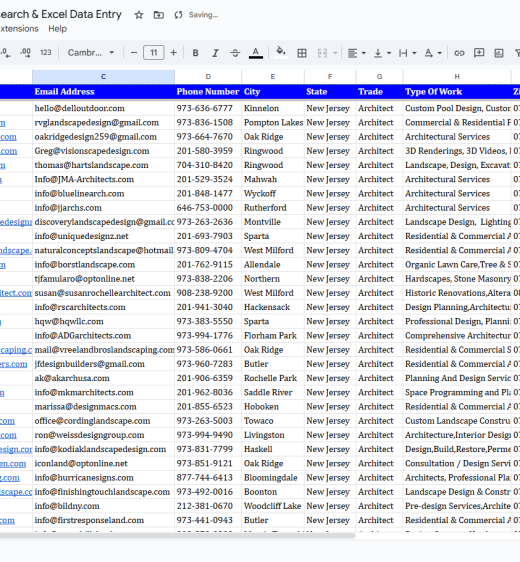Select city cell Saddle River
Screen dimensions: 520x562
click(273, 392)
